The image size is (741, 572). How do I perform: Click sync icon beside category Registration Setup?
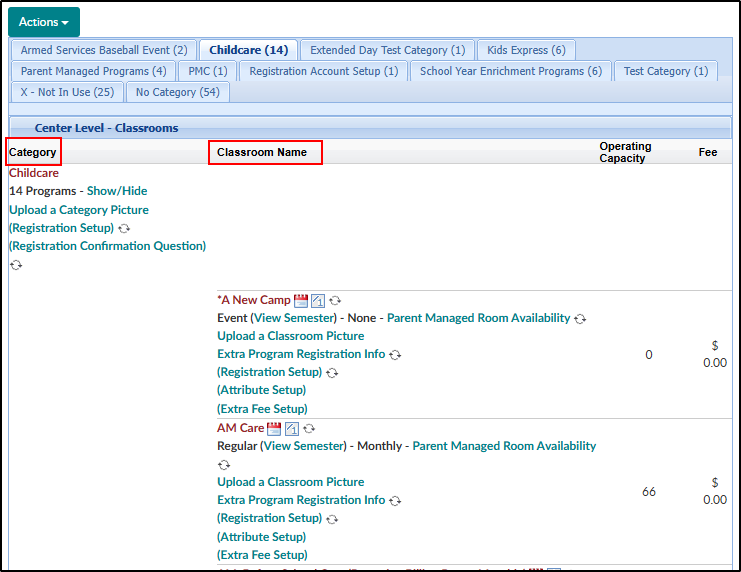tap(124, 229)
